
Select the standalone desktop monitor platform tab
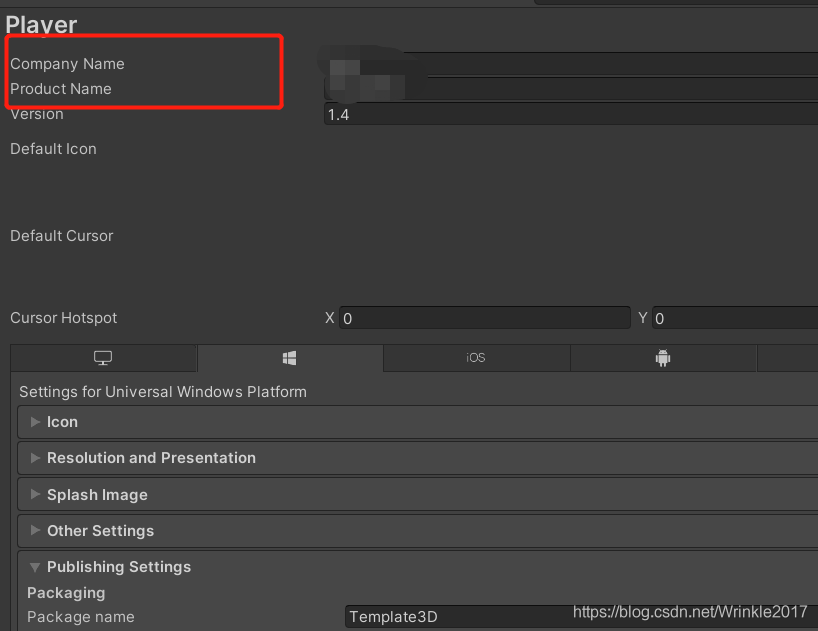click(103, 358)
